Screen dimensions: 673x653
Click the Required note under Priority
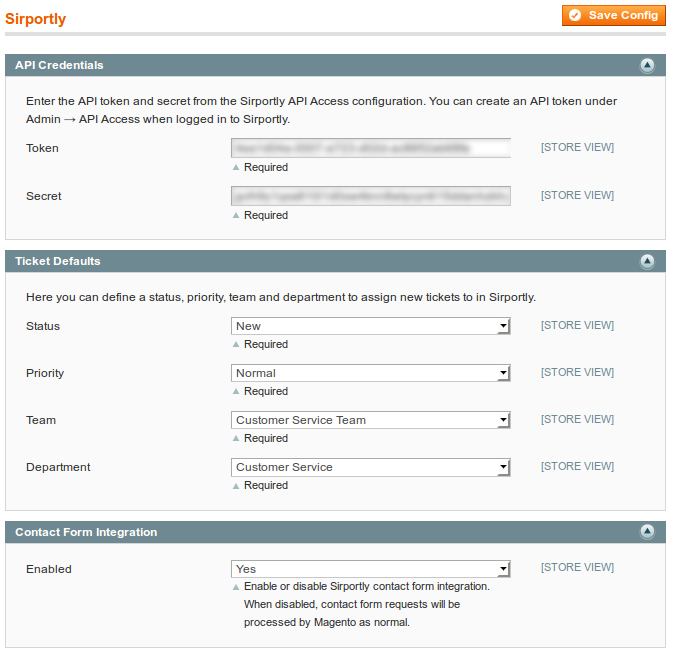[x=266, y=391]
